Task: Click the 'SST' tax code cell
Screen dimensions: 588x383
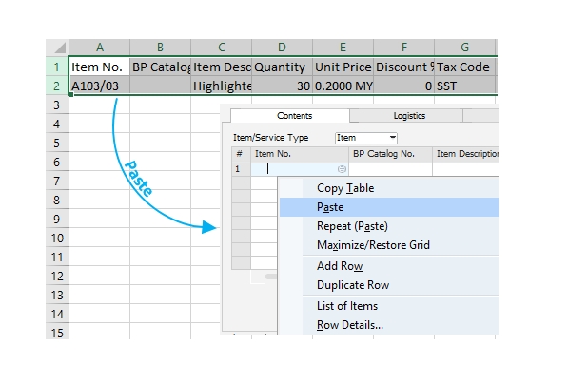Action: 464,86
